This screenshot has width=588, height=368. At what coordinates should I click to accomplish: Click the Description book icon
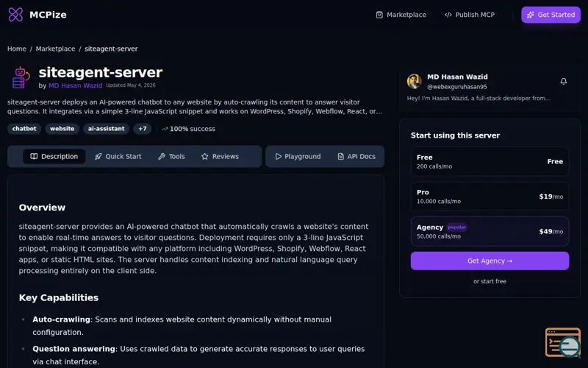[34, 156]
